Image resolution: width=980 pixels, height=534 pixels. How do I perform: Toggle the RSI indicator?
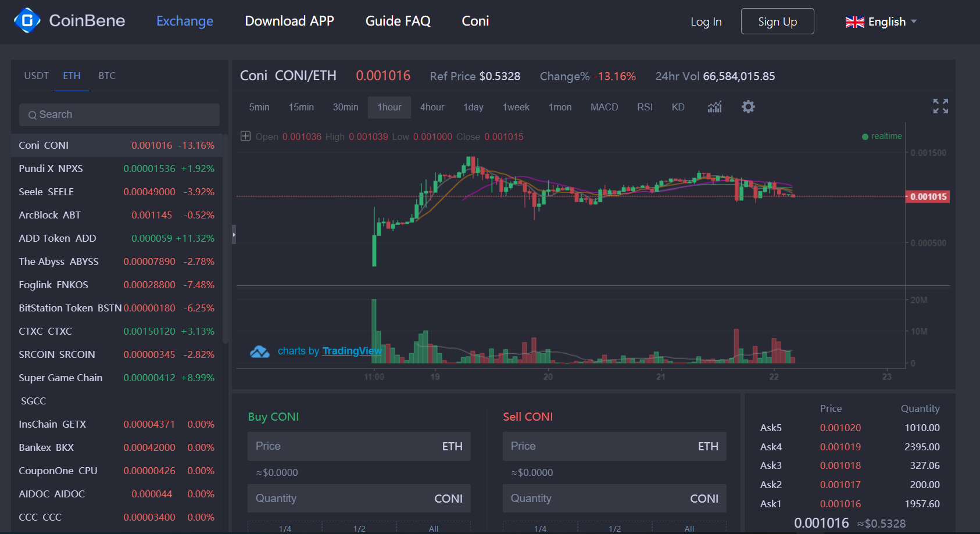[645, 107]
